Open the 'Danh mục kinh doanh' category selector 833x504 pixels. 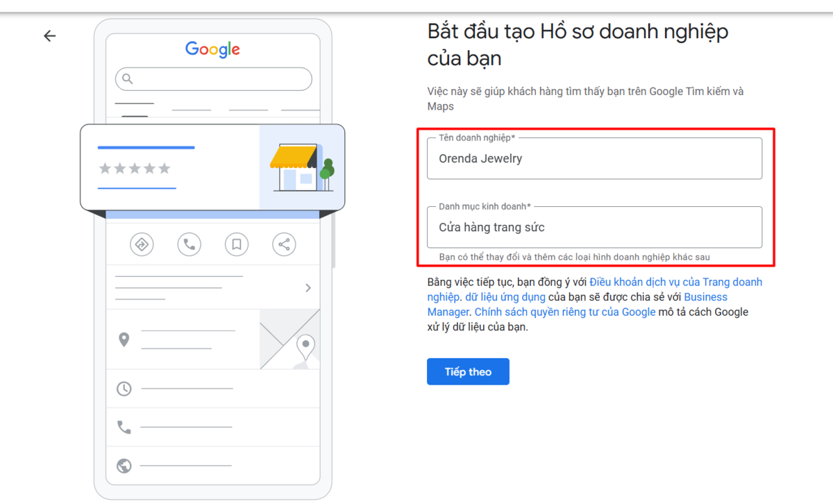[x=594, y=228]
